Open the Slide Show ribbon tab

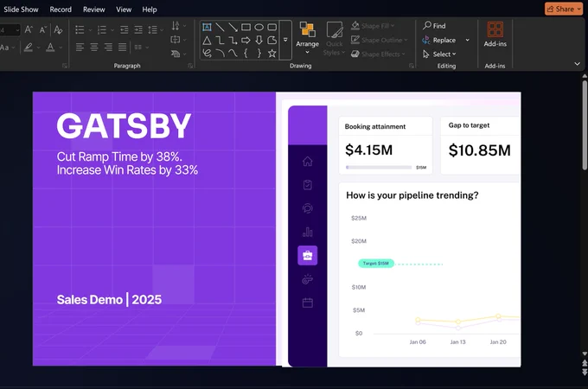click(x=21, y=10)
